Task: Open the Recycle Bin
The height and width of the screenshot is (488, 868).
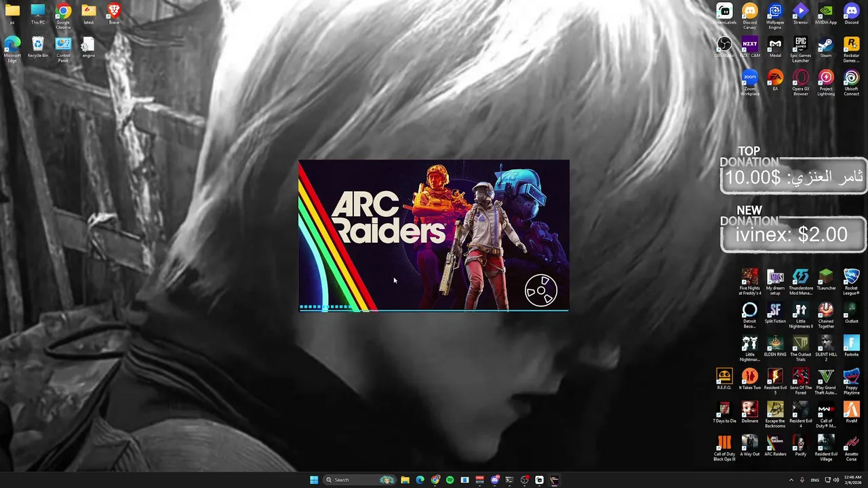Action: pos(38,47)
